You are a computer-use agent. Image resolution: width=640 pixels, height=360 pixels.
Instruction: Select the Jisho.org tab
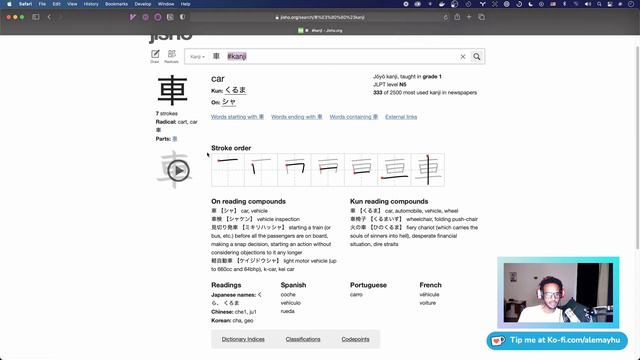pos(320,30)
